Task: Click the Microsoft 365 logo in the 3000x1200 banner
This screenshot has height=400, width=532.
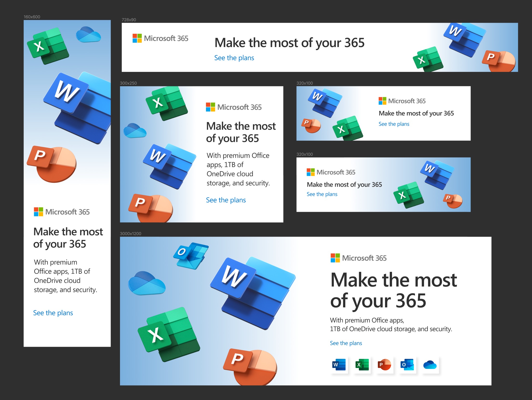Action: pyautogui.click(x=359, y=258)
